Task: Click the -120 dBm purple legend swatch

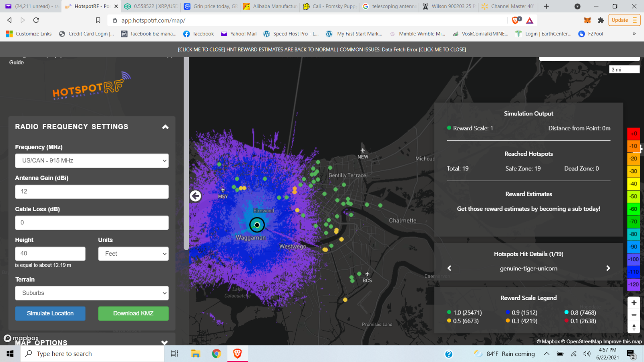Action: click(x=634, y=284)
